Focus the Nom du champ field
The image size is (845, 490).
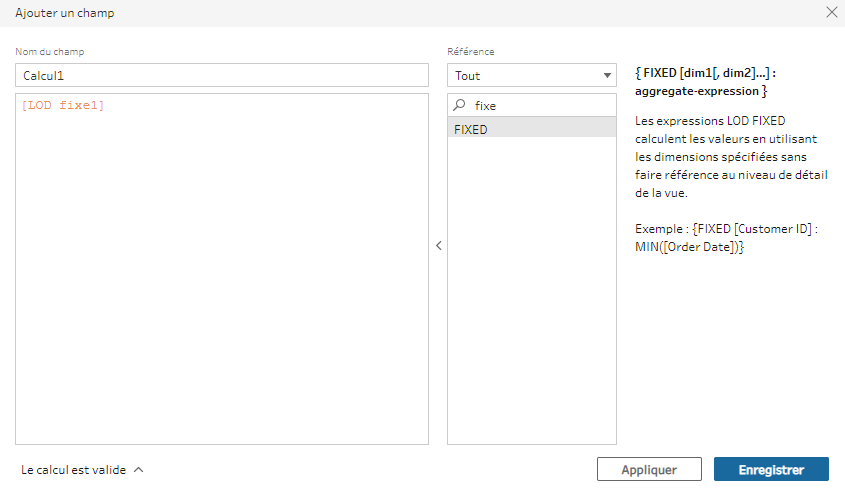click(x=221, y=75)
